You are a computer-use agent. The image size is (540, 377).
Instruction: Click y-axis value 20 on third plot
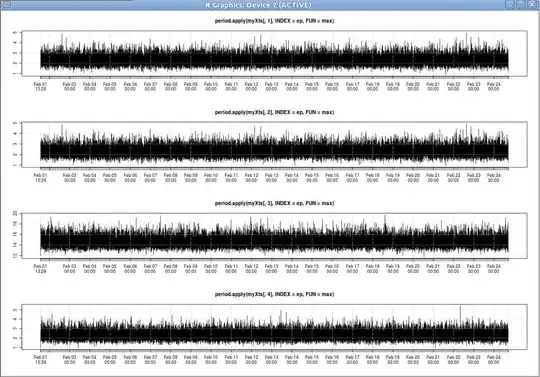(15, 213)
